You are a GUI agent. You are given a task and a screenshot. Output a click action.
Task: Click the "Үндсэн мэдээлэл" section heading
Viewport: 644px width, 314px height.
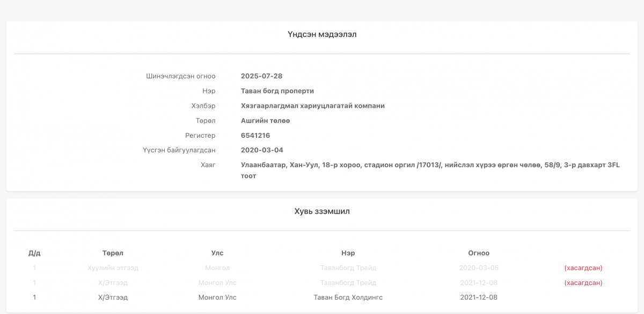tap(322, 35)
